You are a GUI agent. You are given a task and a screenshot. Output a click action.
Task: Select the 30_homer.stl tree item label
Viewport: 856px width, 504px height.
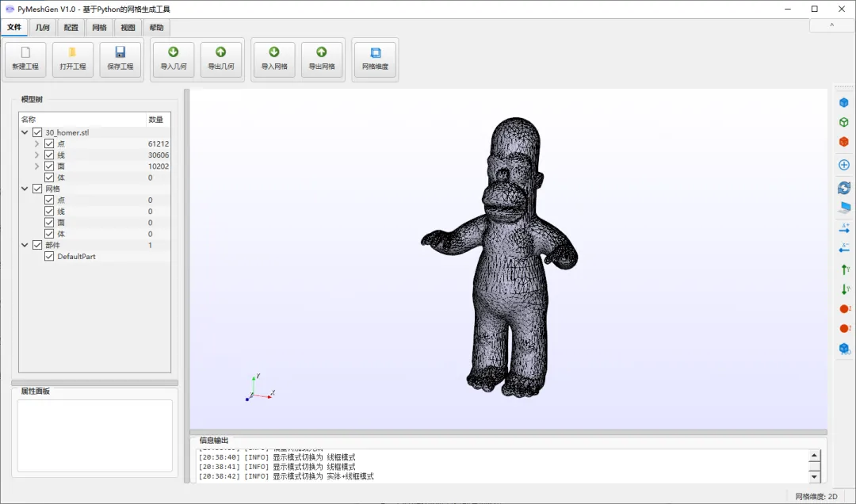(x=67, y=132)
